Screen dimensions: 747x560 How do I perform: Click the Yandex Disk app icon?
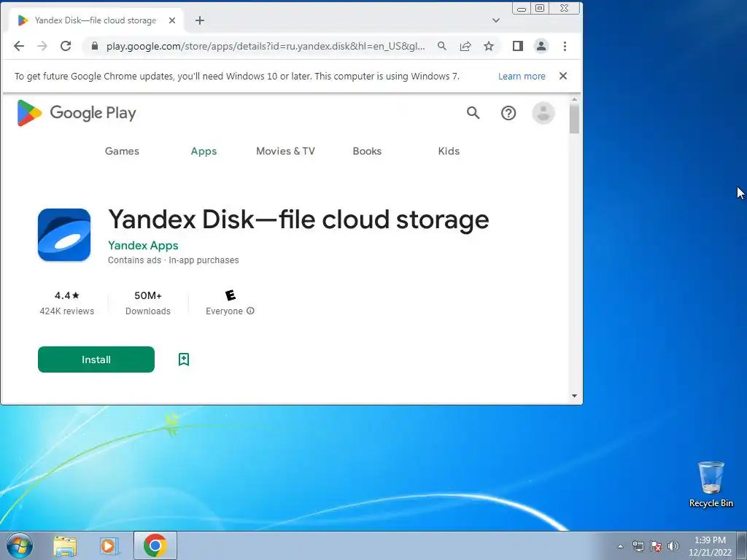[64, 235]
